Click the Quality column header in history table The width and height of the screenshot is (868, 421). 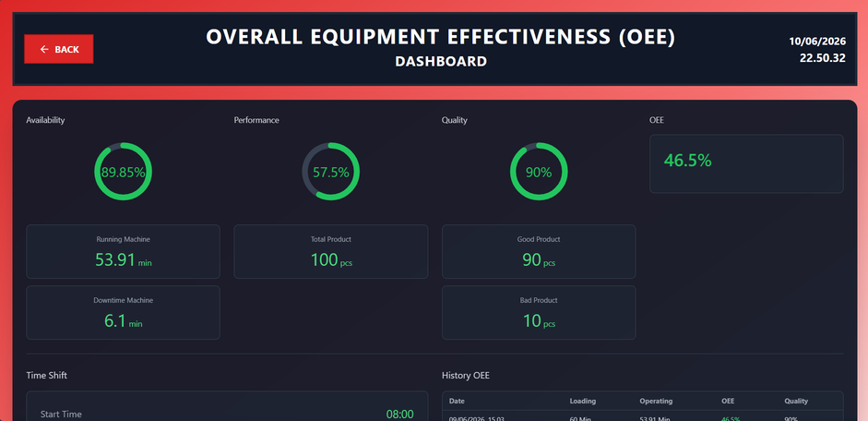[796, 401]
